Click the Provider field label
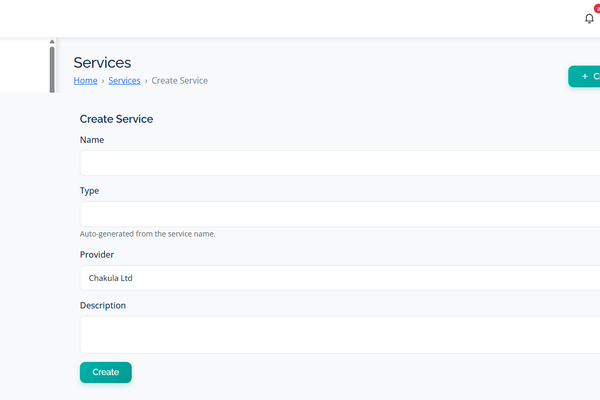Screen dimensions: 600x400 click(x=97, y=254)
